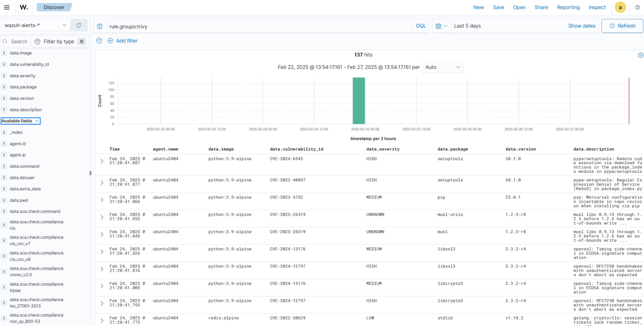Click the data.severity column header
This screenshot has width=644, height=326.
[x=383, y=149]
